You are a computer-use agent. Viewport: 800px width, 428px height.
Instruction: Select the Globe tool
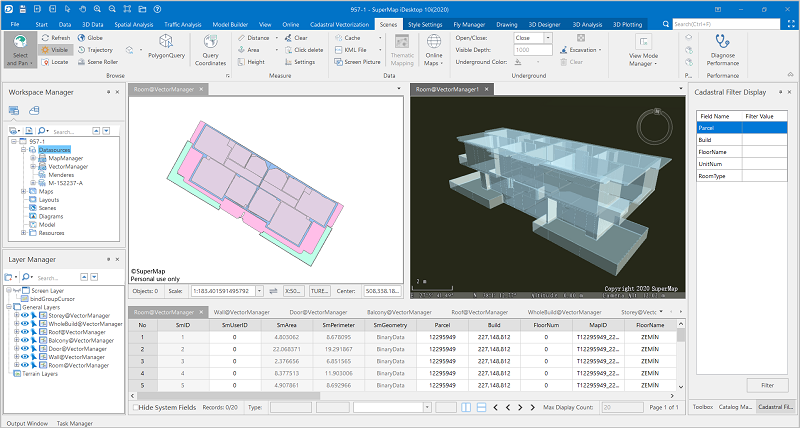coord(90,38)
